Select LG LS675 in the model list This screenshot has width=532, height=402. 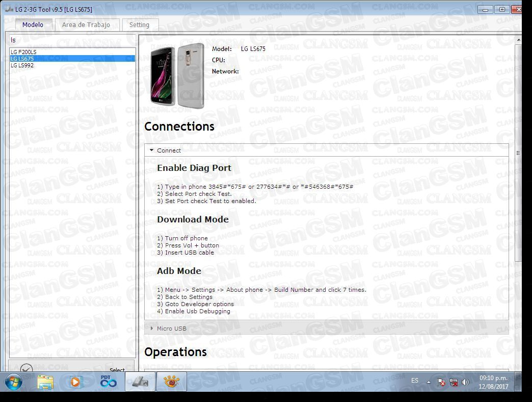tap(72, 58)
